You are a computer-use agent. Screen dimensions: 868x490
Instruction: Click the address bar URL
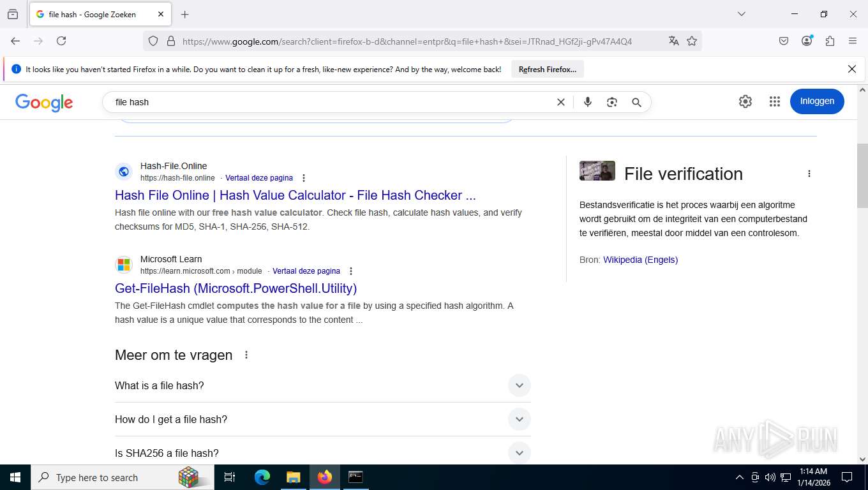(x=407, y=41)
